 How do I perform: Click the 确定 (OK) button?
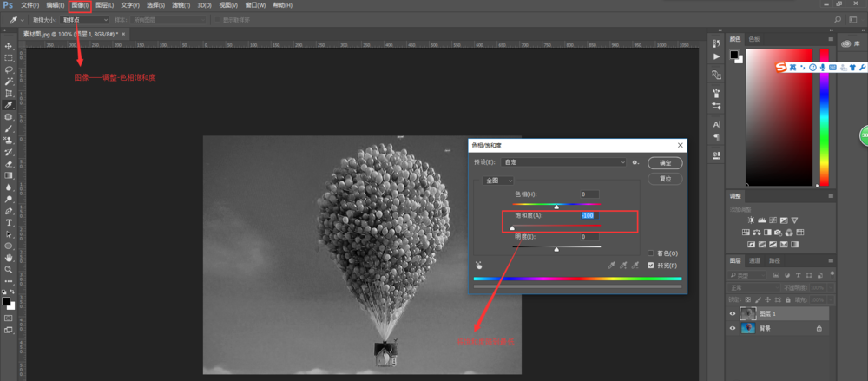(x=665, y=163)
